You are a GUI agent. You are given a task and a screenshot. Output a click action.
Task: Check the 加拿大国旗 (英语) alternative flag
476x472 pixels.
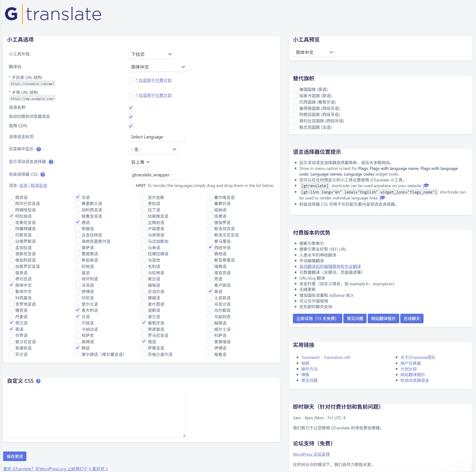(295, 95)
